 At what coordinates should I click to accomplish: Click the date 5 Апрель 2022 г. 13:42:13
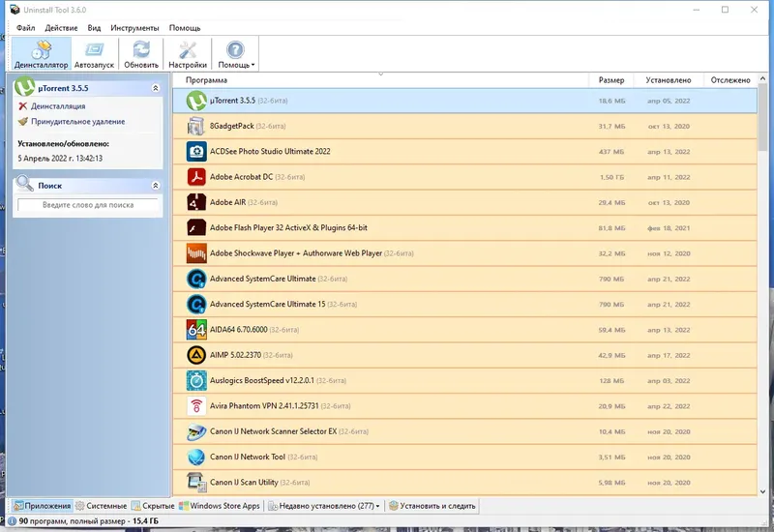tap(60, 159)
